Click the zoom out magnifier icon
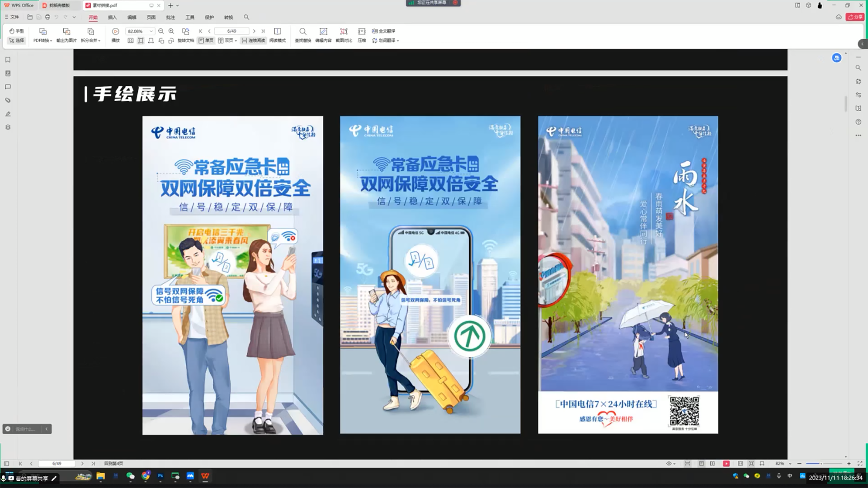 coord(161,31)
